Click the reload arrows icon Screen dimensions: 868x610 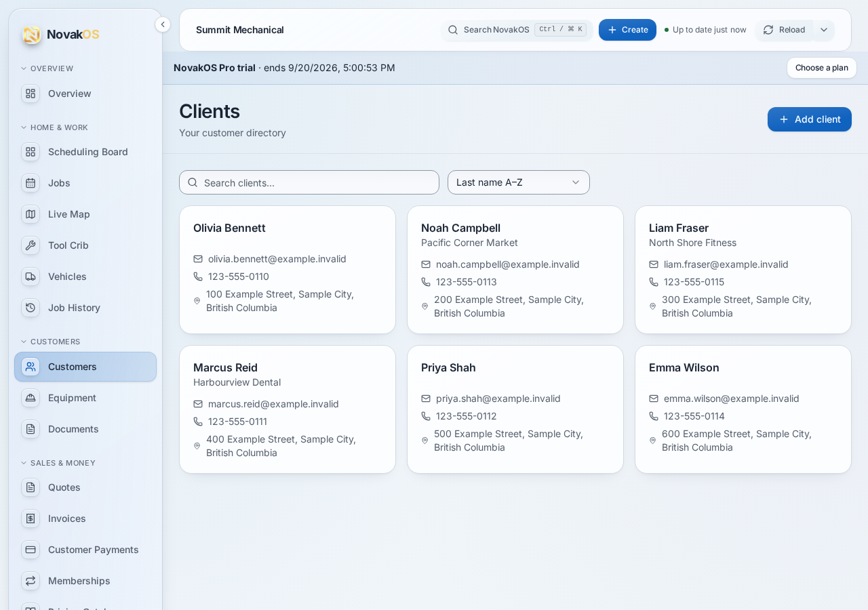(768, 30)
